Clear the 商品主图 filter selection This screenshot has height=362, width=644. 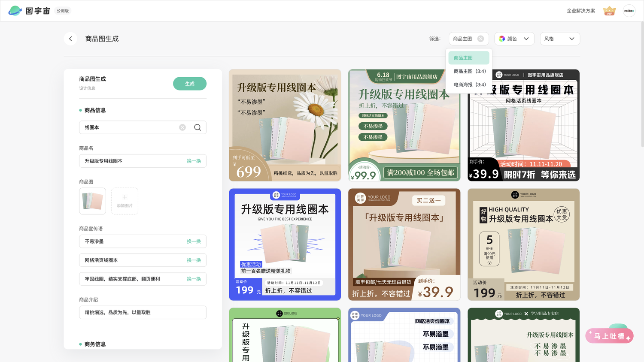tap(480, 39)
